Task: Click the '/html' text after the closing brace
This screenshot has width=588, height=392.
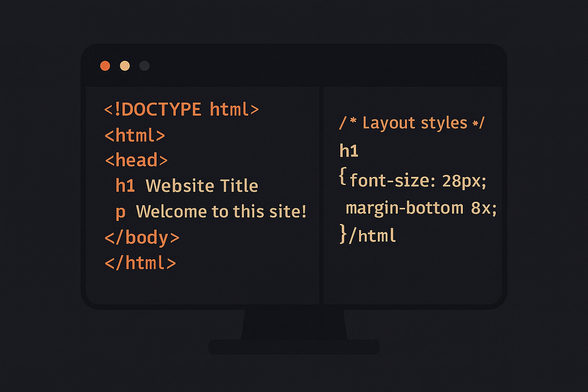Action: [x=372, y=235]
